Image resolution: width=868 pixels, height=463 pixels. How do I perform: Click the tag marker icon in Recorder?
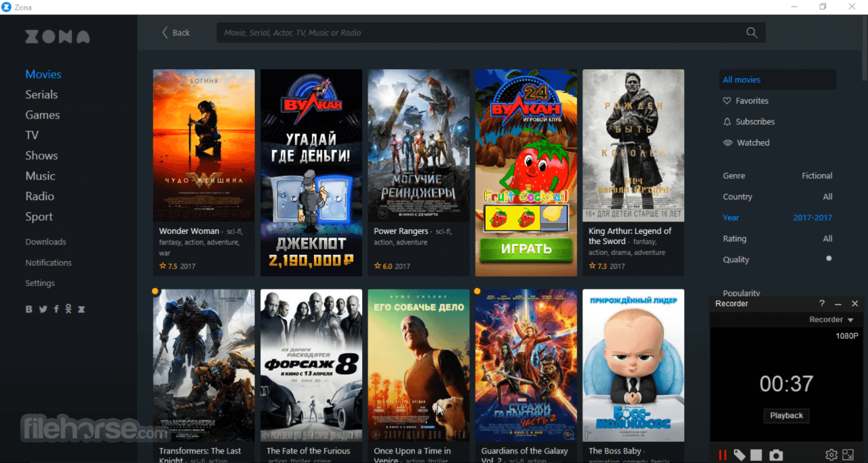click(x=740, y=456)
